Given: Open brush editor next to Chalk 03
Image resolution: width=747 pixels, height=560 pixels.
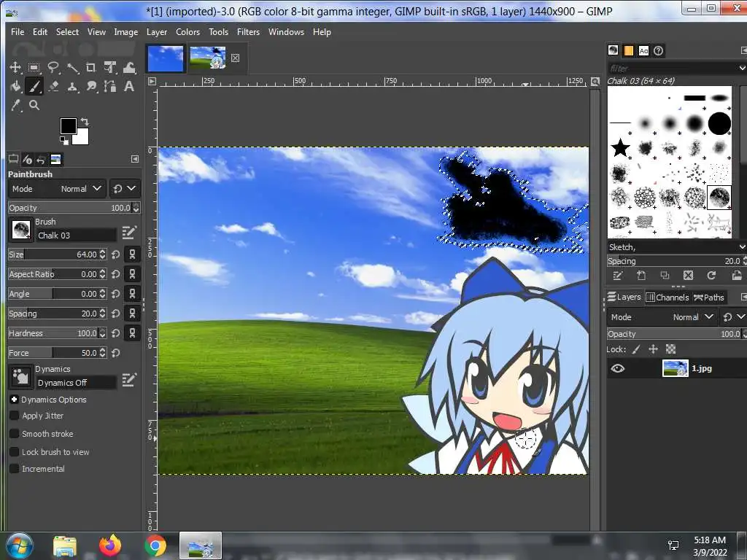Looking at the screenshot, I should [x=129, y=233].
